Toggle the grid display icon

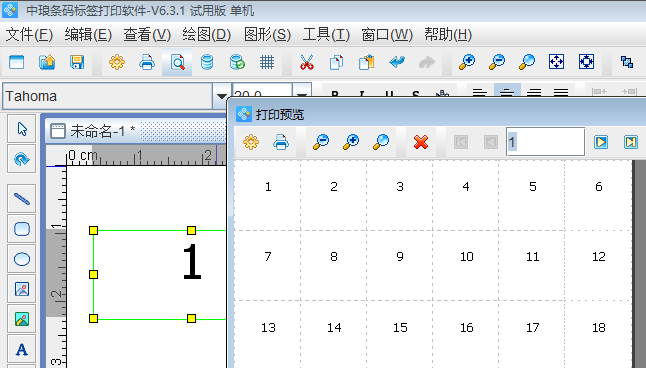[x=267, y=62]
